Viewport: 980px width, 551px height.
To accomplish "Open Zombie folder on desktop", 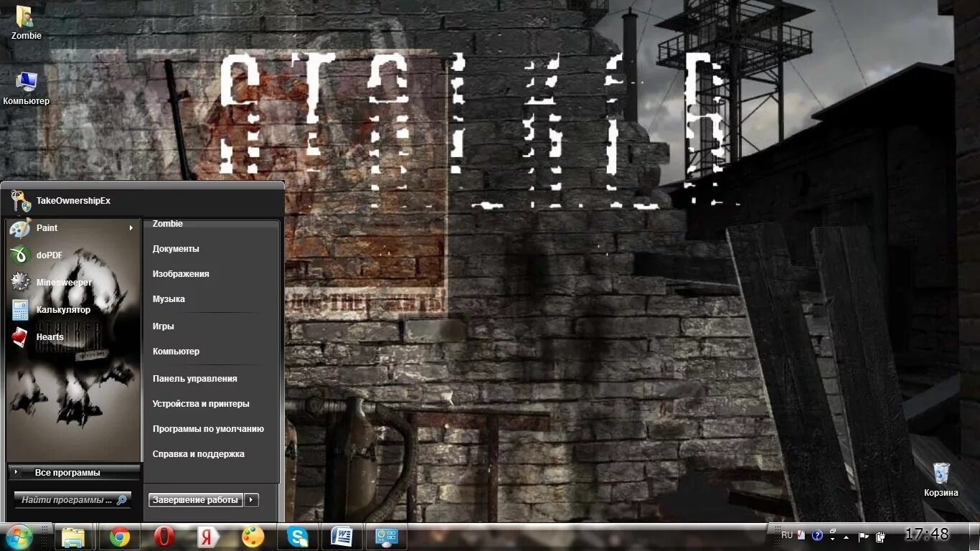I will coord(26,23).
